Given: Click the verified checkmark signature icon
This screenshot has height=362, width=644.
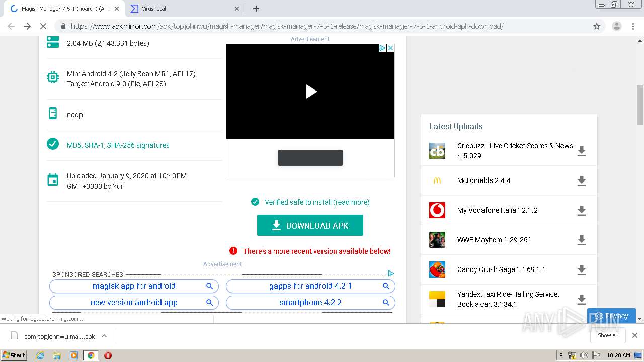Looking at the screenshot, I should (53, 144).
